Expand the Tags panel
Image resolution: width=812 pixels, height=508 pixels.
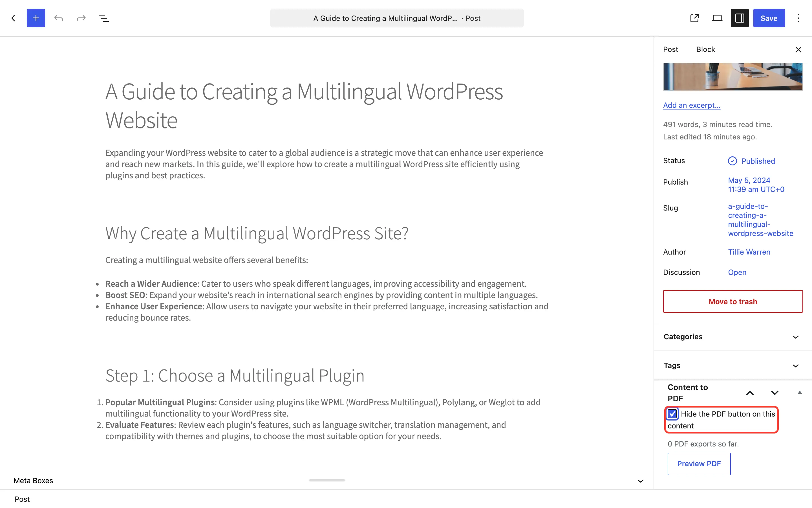(x=733, y=365)
